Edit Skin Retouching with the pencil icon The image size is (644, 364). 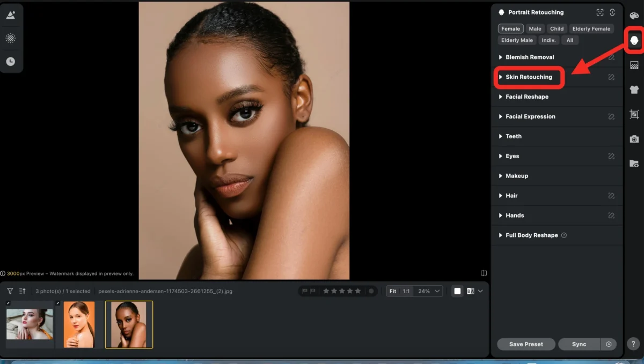611,77
